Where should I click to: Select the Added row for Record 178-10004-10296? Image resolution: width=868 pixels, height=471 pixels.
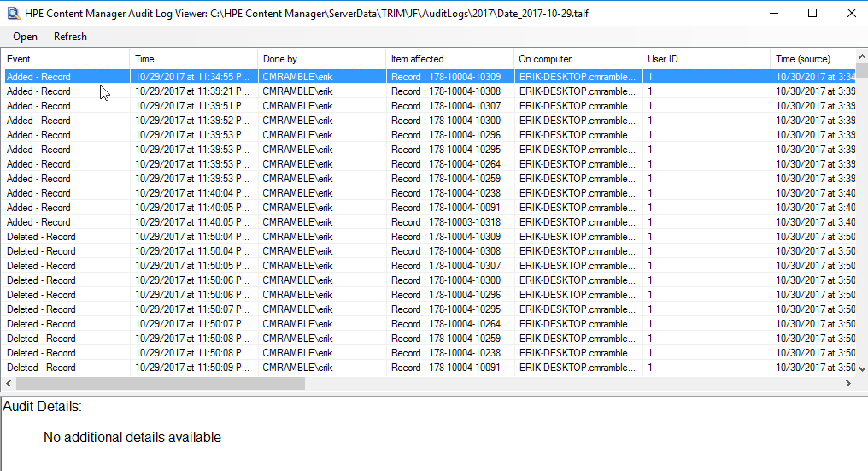(x=429, y=135)
